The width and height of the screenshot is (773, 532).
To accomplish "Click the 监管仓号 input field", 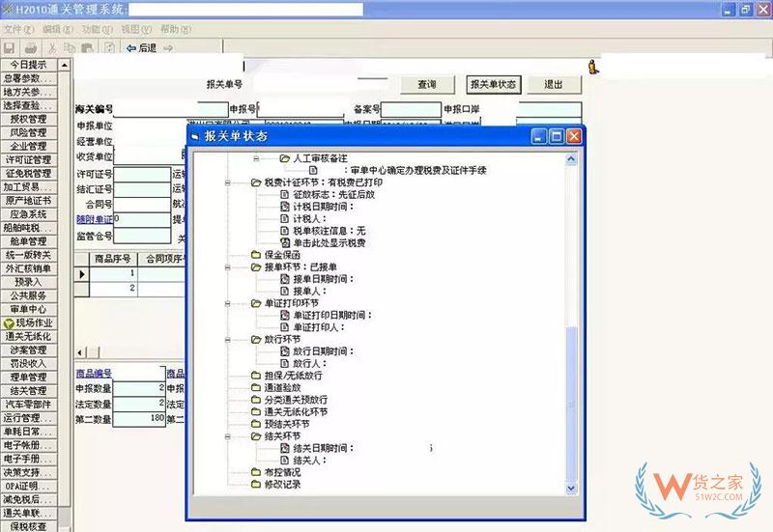I will [142, 236].
